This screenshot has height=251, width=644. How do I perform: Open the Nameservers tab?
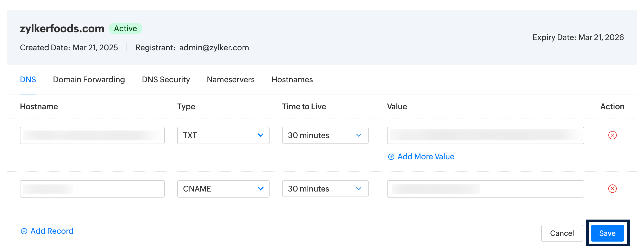pyautogui.click(x=230, y=79)
